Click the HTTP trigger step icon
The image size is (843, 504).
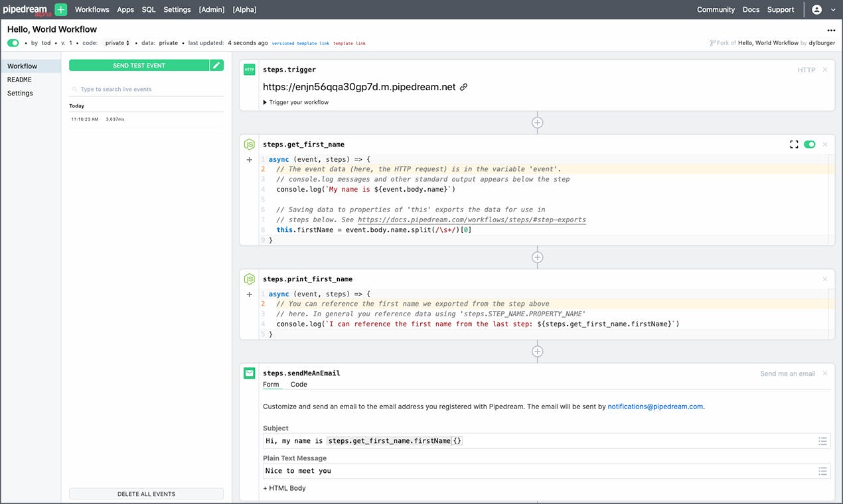pyautogui.click(x=250, y=70)
